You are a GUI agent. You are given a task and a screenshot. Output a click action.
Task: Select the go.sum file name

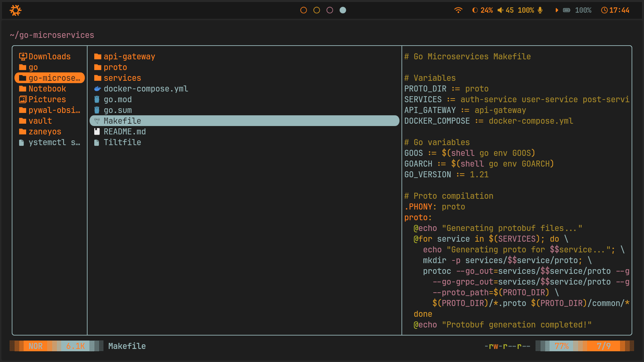point(118,110)
